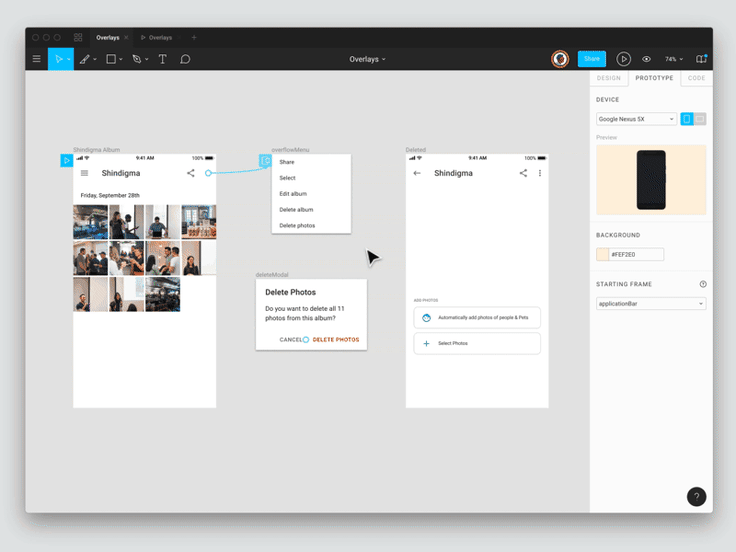The image size is (736, 552).
Task: Select the Text tool
Action: tap(163, 59)
